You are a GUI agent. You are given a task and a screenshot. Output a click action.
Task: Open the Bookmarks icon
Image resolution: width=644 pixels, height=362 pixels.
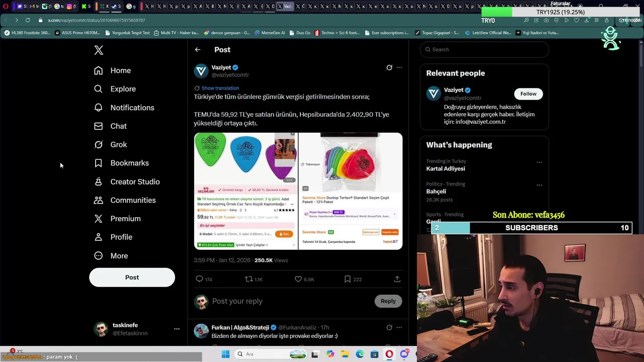click(99, 163)
